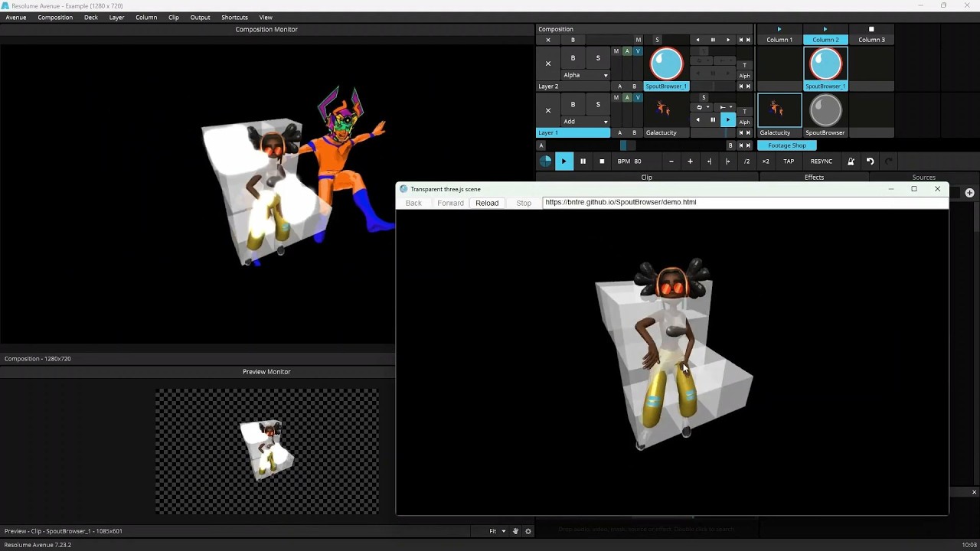The height and width of the screenshot is (551, 980).
Task: Stop the composition playback
Action: 602,161
